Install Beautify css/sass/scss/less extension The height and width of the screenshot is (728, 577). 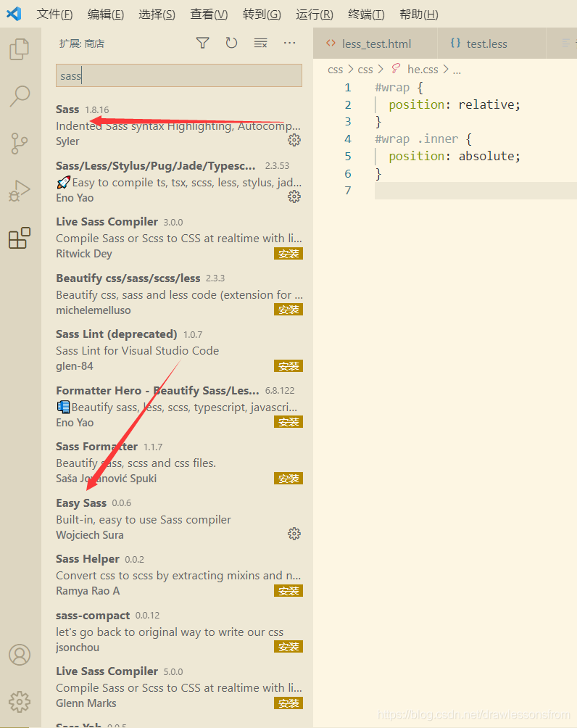pos(288,310)
